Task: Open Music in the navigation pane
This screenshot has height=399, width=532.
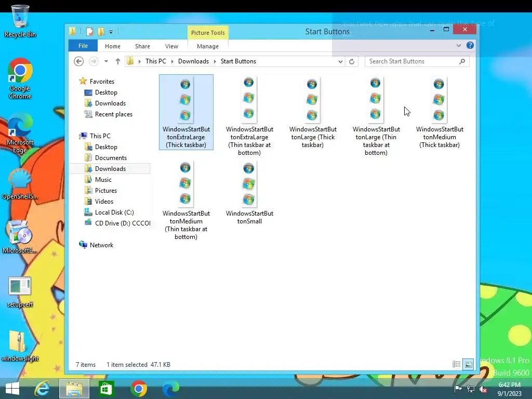Action: click(98, 179)
